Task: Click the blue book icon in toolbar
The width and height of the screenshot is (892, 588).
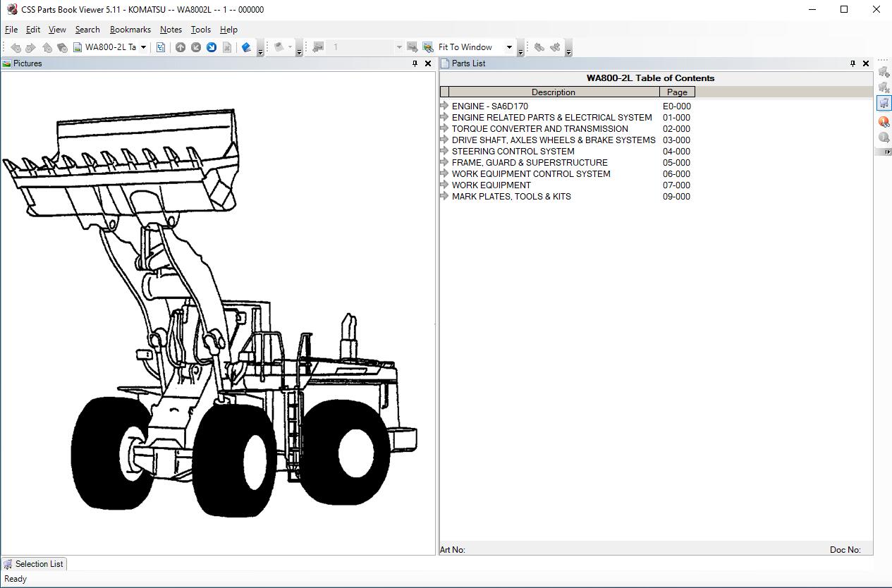Action: (x=247, y=47)
